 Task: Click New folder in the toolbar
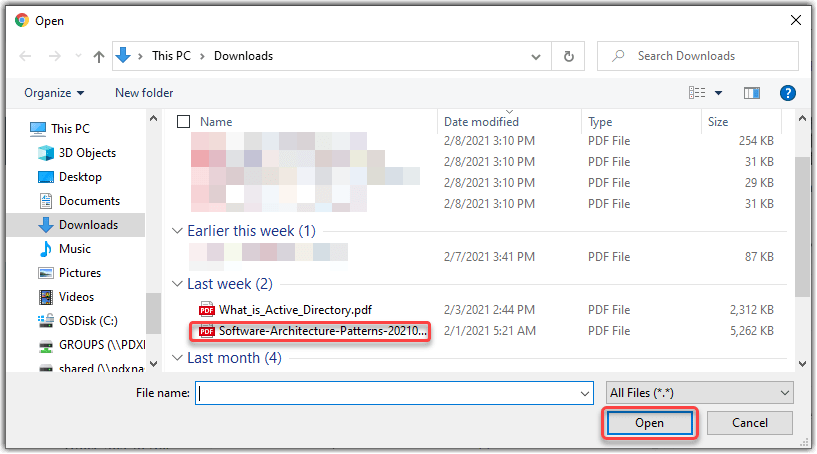pos(144,93)
